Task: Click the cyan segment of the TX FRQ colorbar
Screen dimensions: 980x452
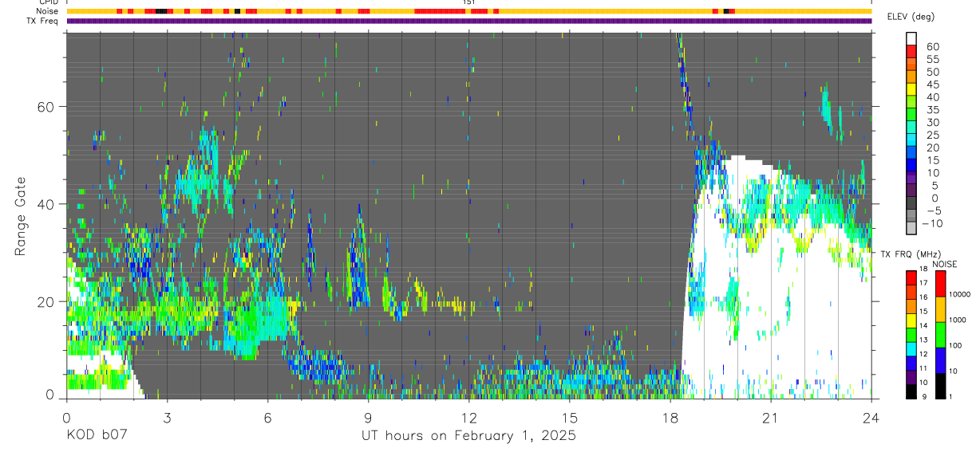Action: [911, 348]
